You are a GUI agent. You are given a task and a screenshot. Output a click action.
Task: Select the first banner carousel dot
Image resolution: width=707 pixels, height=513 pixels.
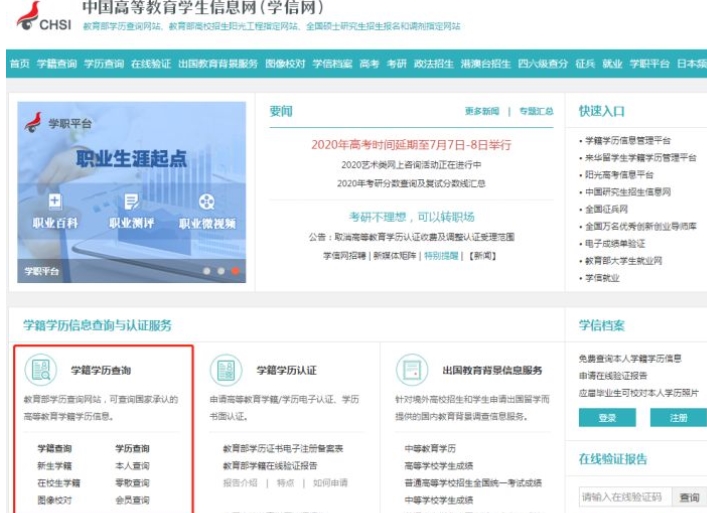[207, 271]
